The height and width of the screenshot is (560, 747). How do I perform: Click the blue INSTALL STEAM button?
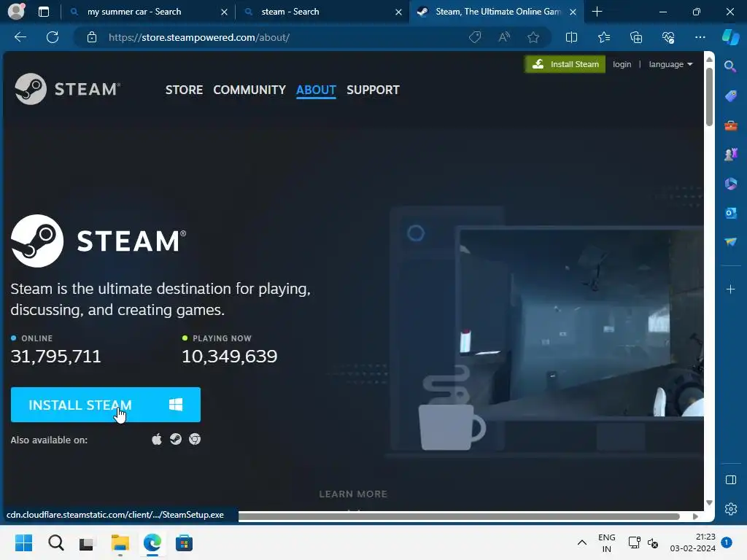coord(105,404)
